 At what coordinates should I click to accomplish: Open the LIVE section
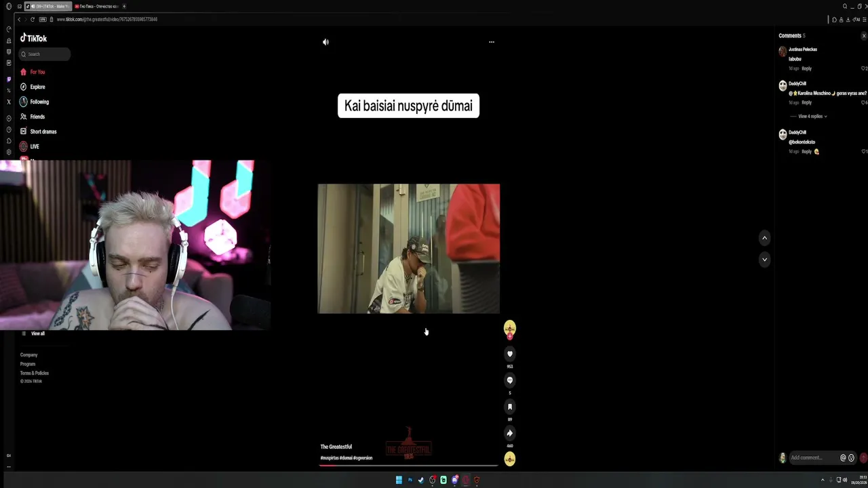tap(30, 146)
